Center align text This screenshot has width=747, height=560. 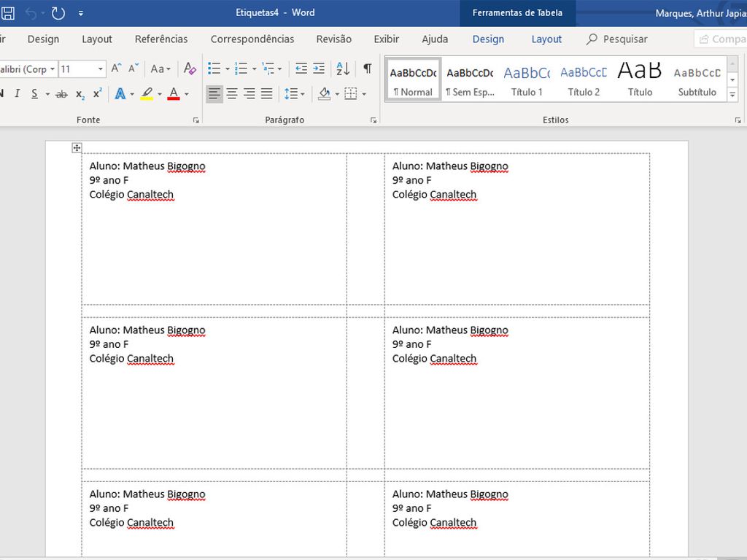[x=232, y=94]
